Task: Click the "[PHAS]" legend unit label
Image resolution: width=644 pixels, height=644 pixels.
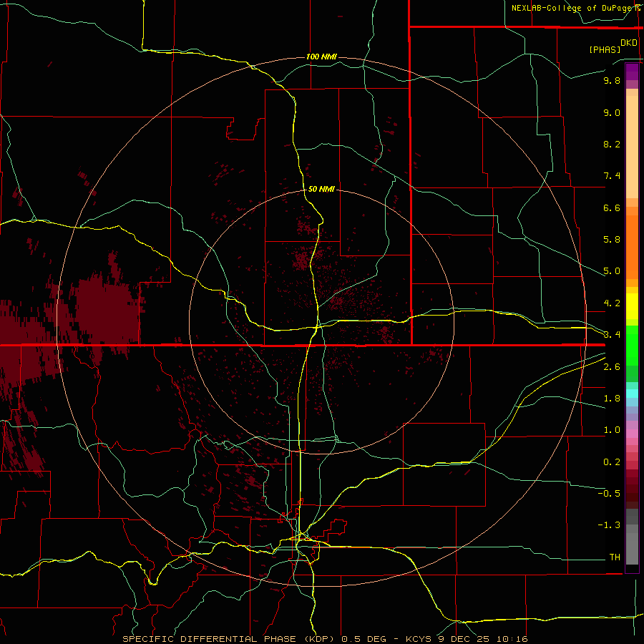Action: click(605, 49)
